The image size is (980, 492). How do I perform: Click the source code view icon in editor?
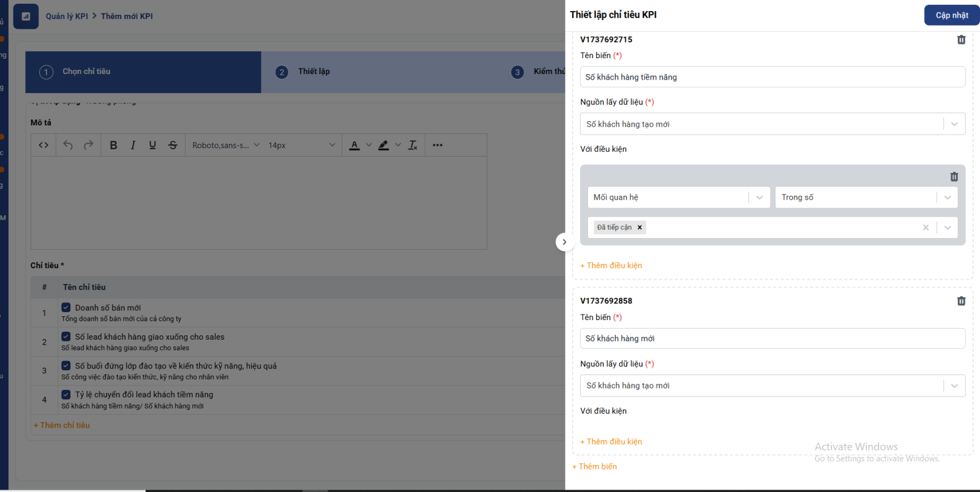point(43,145)
